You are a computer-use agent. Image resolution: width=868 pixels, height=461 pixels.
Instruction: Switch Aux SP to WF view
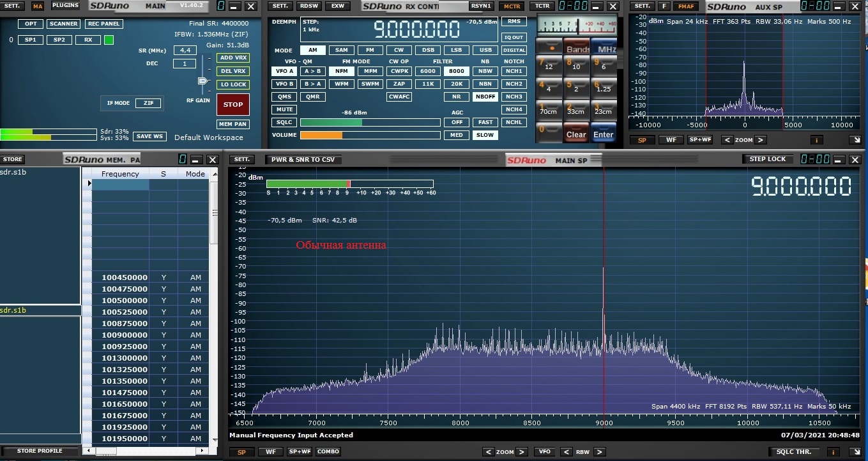pyautogui.click(x=671, y=139)
